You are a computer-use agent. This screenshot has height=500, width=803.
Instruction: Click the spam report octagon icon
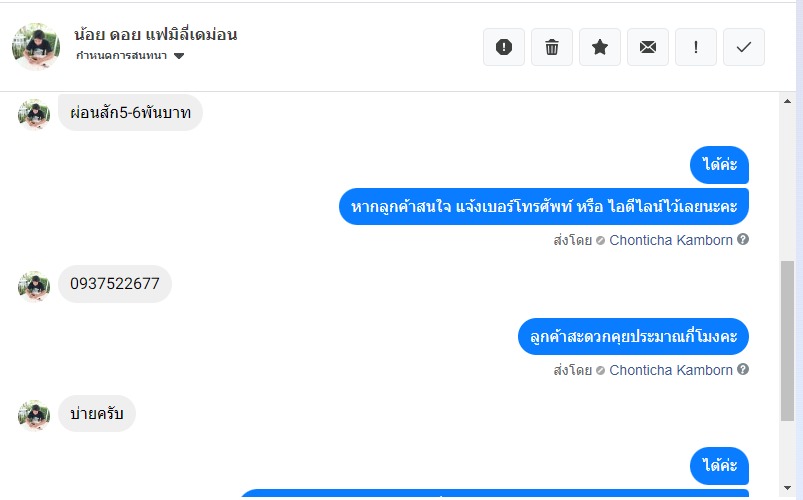pyautogui.click(x=504, y=47)
